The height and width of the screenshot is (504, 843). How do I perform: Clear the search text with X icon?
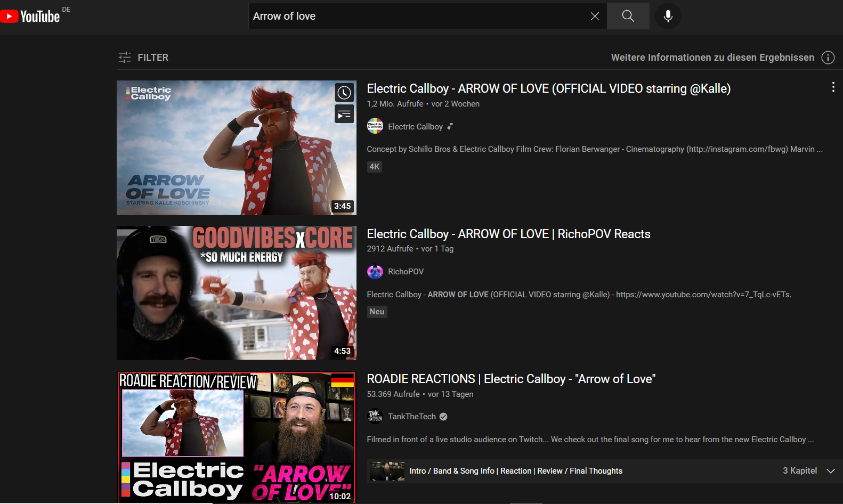(x=595, y=17)
